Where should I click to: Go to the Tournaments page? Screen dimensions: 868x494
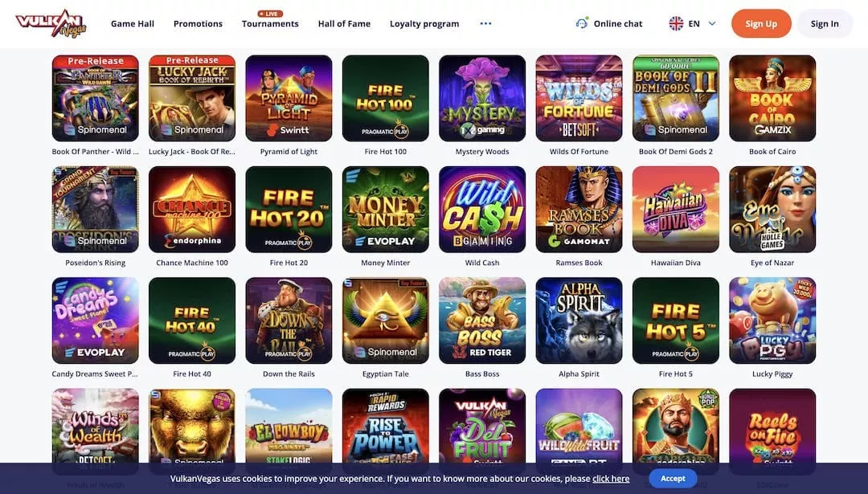click(x=270, y=24)
